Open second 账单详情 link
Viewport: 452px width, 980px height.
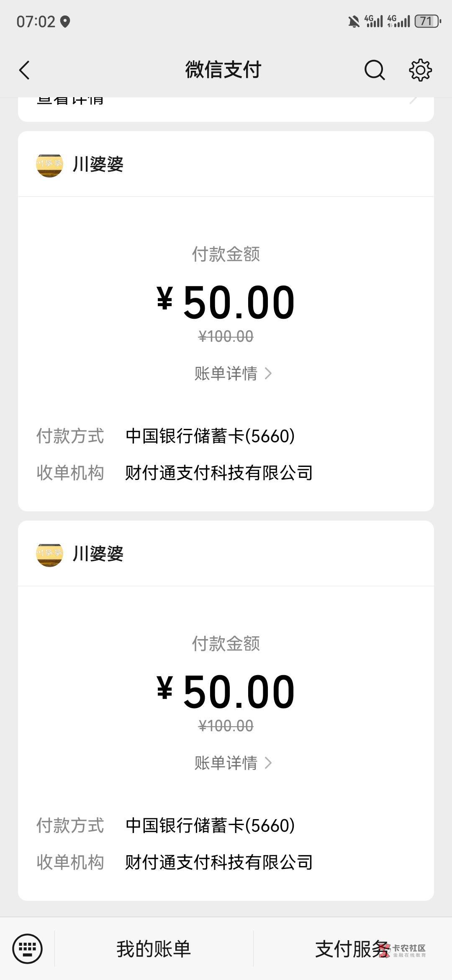coord(226,763)
